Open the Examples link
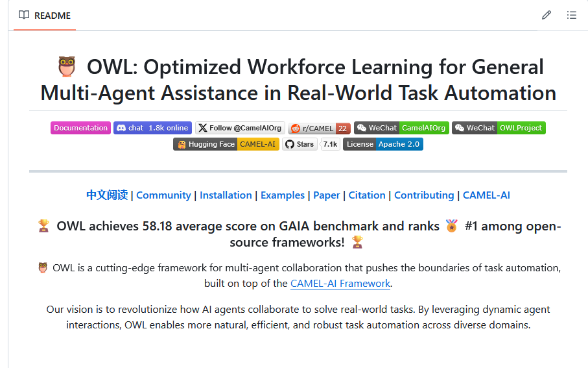Screen dimensions: 588x368 tap(283, 195)
